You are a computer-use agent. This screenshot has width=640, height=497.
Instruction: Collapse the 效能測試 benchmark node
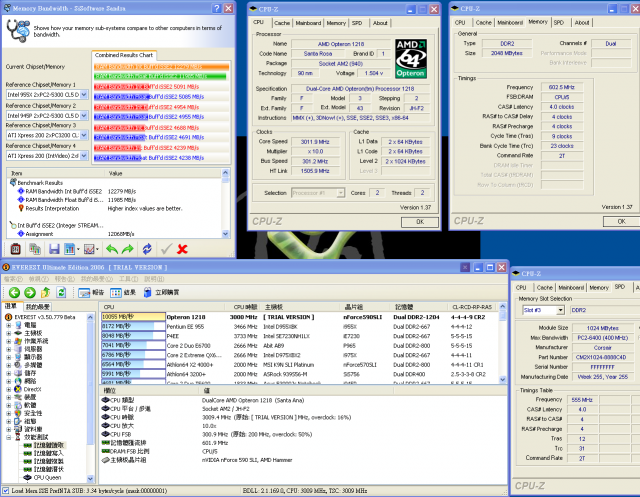point(9,437)
